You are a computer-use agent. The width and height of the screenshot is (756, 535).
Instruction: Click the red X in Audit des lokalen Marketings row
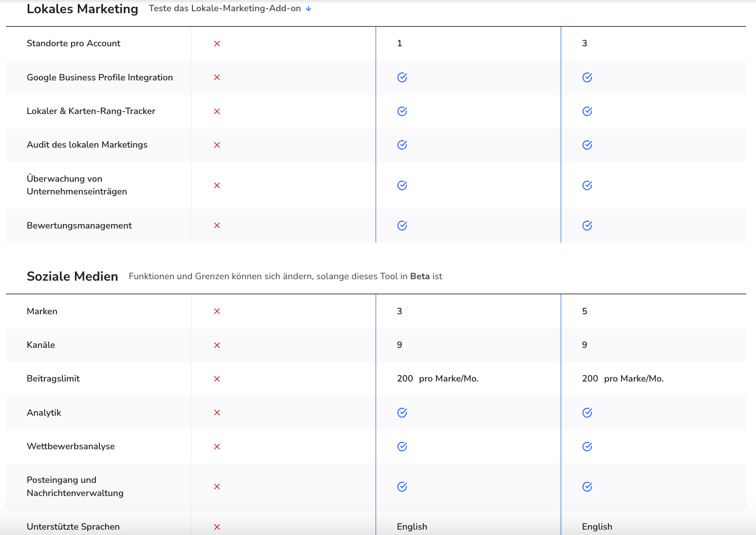tap(217, 145)
